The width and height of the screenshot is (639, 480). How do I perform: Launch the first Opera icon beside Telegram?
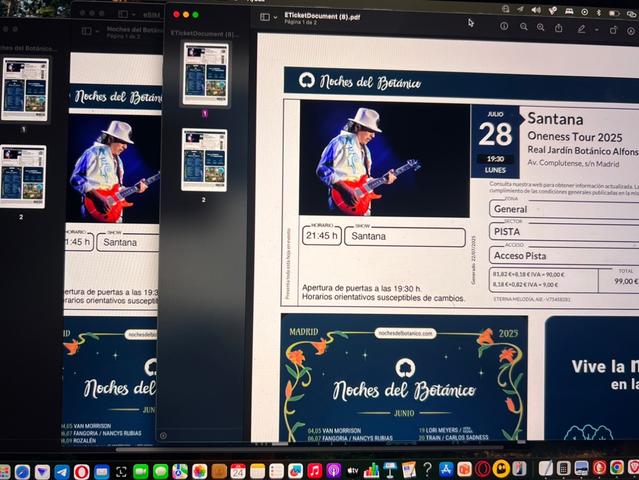pyautogui.click(x=82, y=471)
